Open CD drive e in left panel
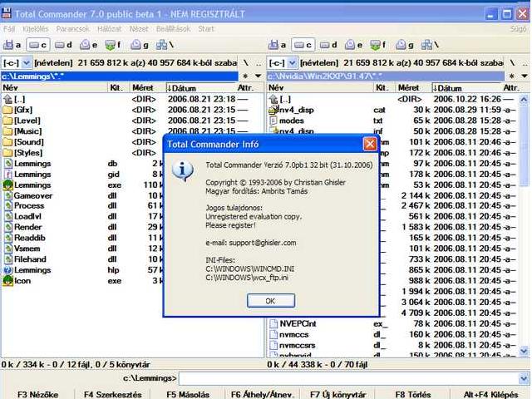The image size is (532, 399). tap(89, 45)
